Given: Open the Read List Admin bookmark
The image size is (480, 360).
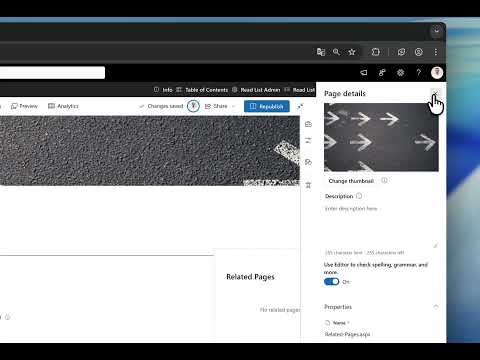Looking at the screenshot, I should point(256,90).
